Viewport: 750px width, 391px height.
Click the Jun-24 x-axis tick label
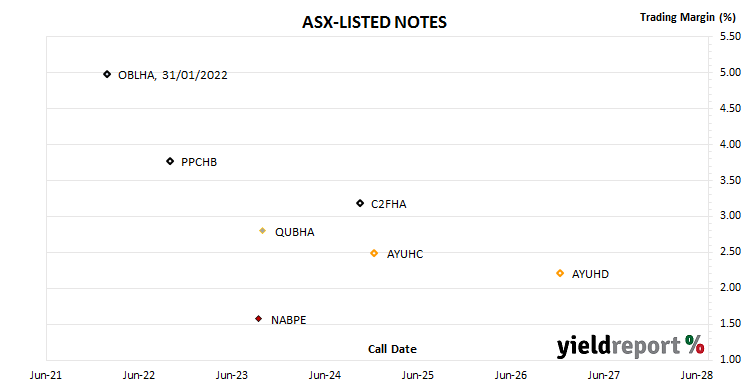point(325,375)
